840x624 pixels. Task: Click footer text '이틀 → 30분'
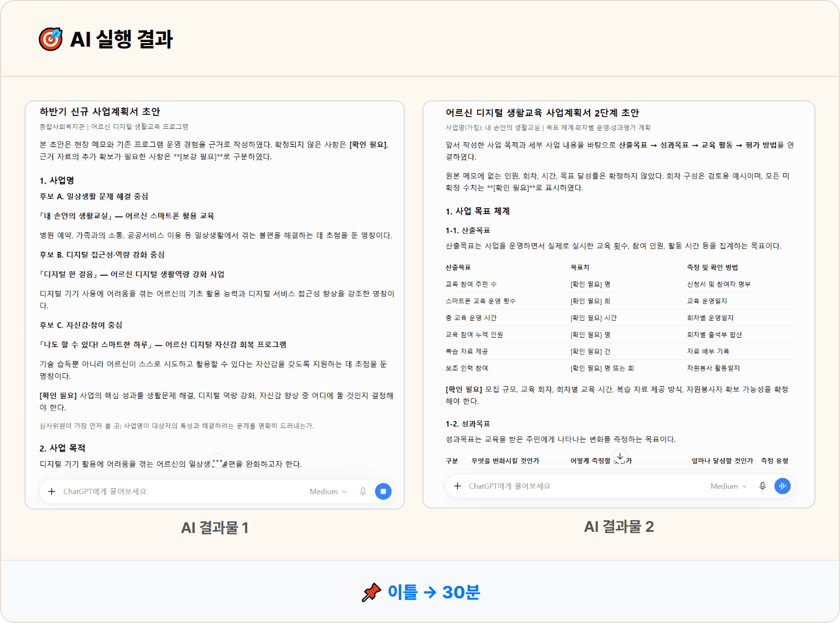click(434, 593)
